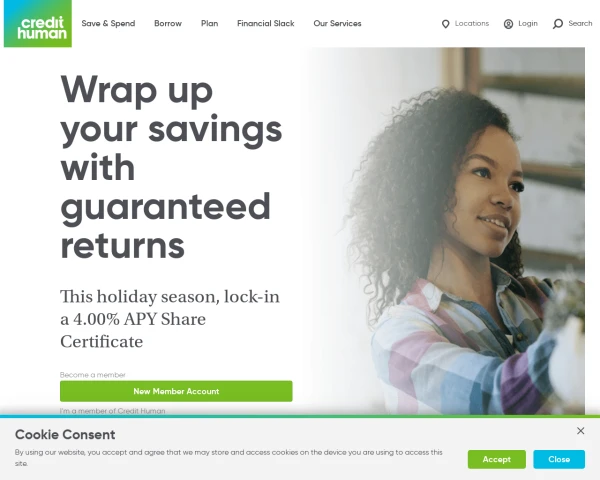Accept the cookie consent
The height and width of the screenshot is (480, 600).
click(x=497, y=459)
